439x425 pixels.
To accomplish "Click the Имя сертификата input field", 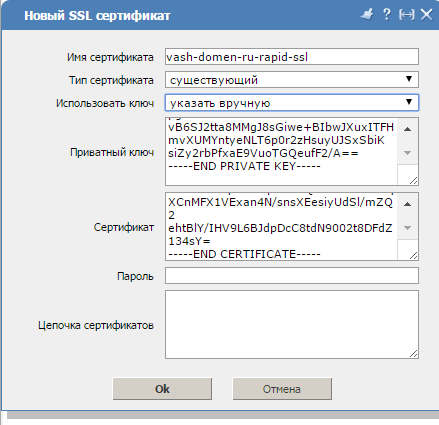I will 292,57.
